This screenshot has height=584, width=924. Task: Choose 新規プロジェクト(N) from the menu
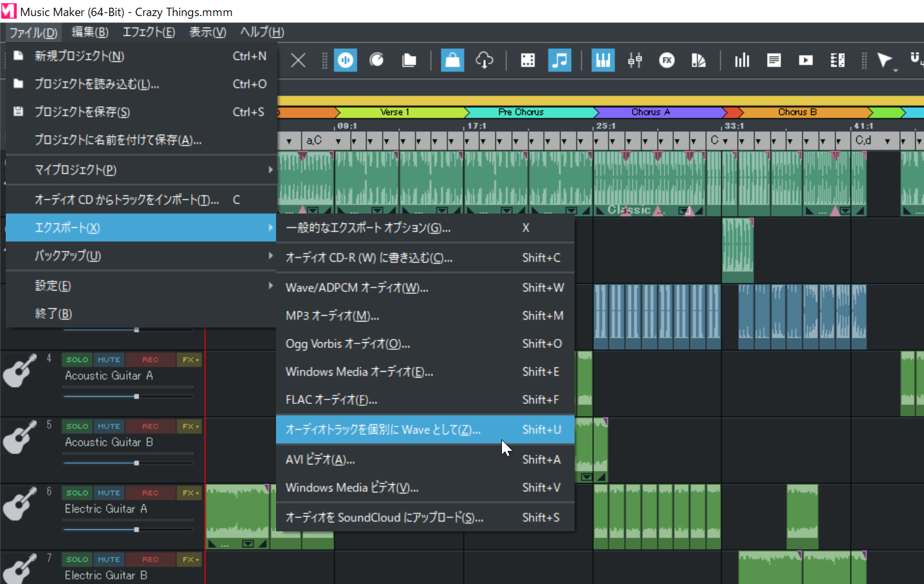[x=141, y=56]
